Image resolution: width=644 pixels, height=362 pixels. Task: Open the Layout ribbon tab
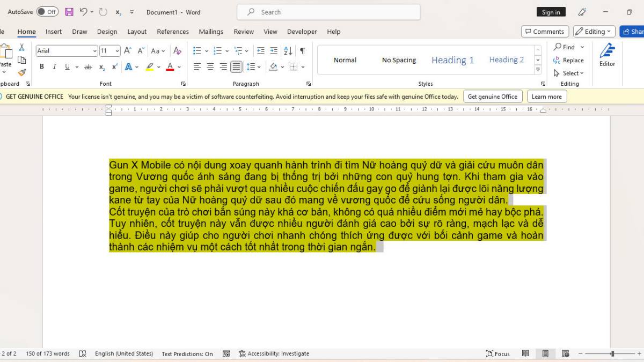click(137, 32)
